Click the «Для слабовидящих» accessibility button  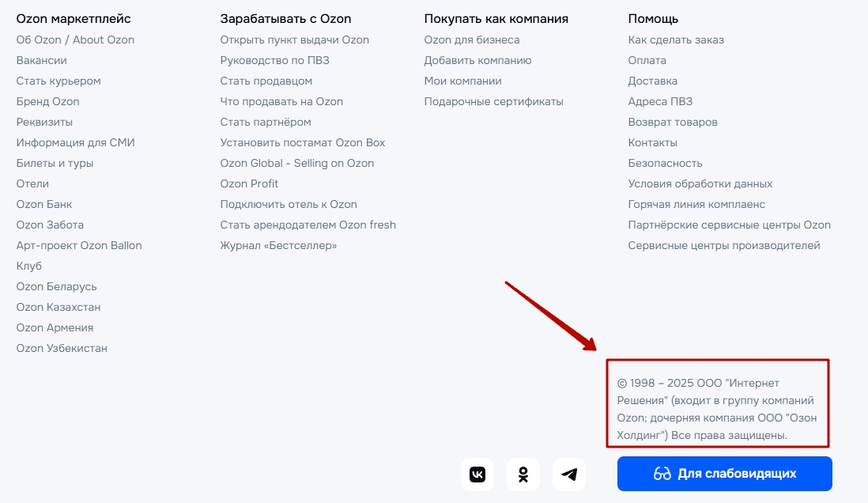coord(724,474)
